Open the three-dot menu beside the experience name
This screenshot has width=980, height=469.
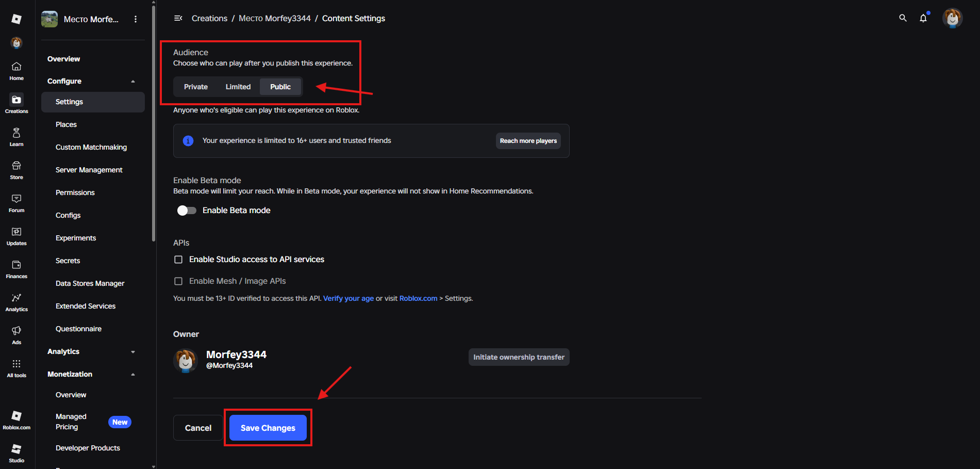coord(136,19)
